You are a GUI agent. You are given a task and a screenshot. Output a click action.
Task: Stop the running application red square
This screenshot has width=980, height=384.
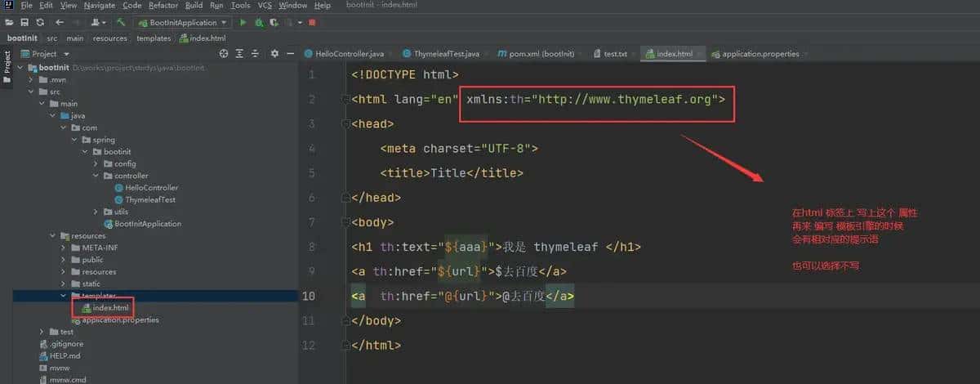coord(312,22)
